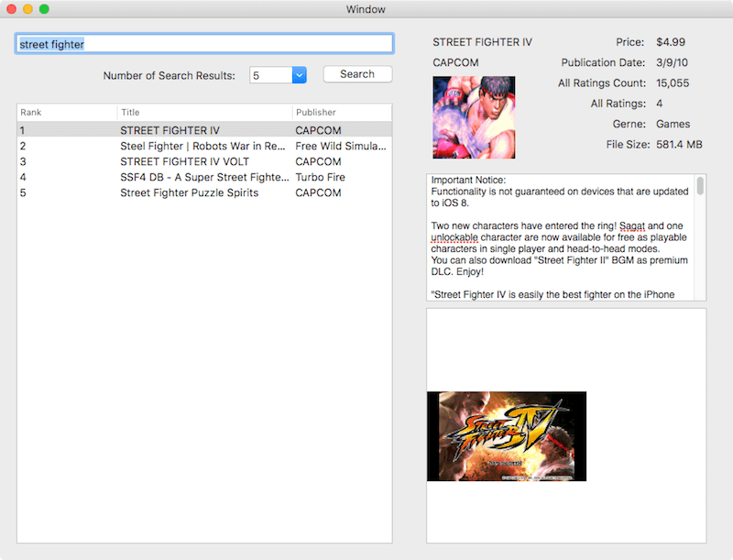Select the Steel Fighter Robots War result
Viewport: 733px width, 560px height.
coord(202,146)
